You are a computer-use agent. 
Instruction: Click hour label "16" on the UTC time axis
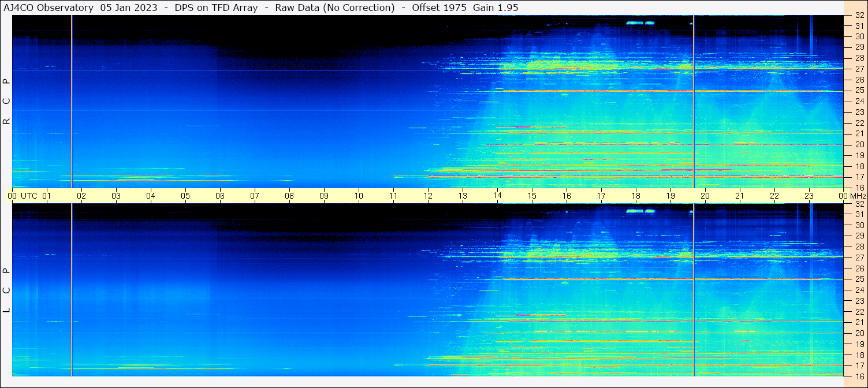tap(567, 196)
